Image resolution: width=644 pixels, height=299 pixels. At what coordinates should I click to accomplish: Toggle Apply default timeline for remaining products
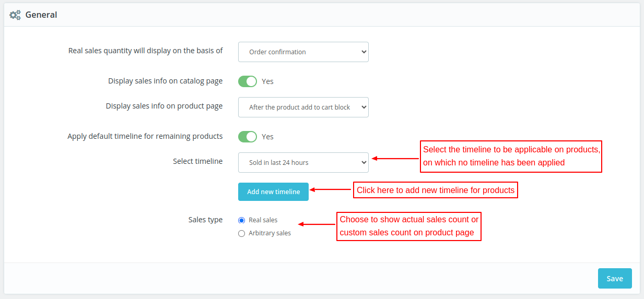(x=248, y=137)
